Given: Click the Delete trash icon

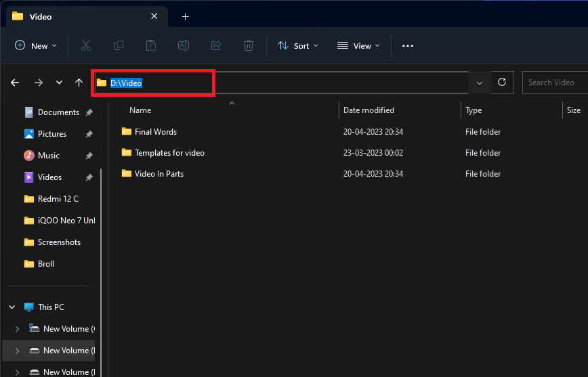Looking at the screenshot, I should (x=249, y=45).
